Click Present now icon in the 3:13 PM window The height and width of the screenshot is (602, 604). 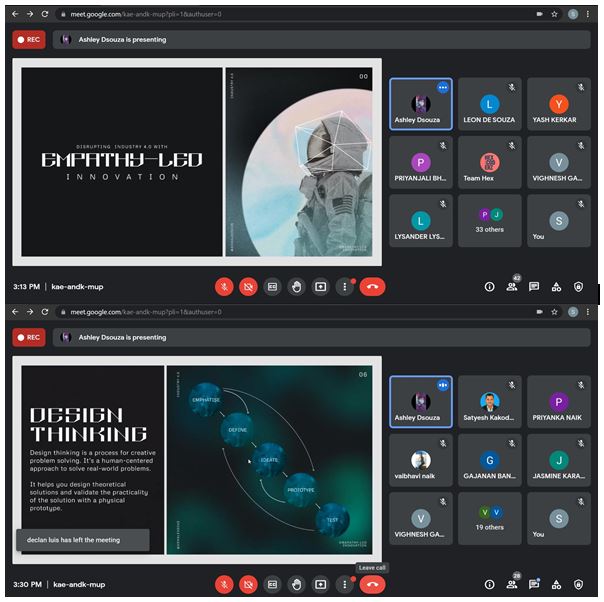tap(320, 287)
